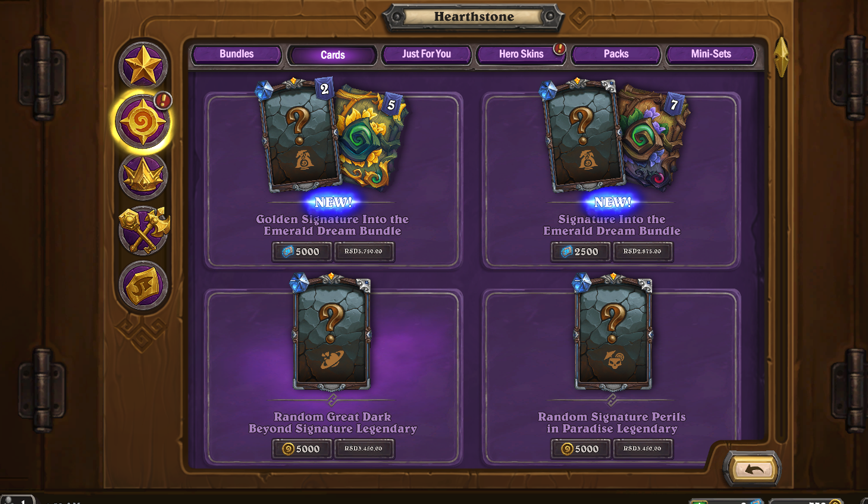The width and height of the screenshot is (868, 504).
Task: Click the yellow diamond scrollbar handle
Action: pyautogui.click(x=781, y=57)
